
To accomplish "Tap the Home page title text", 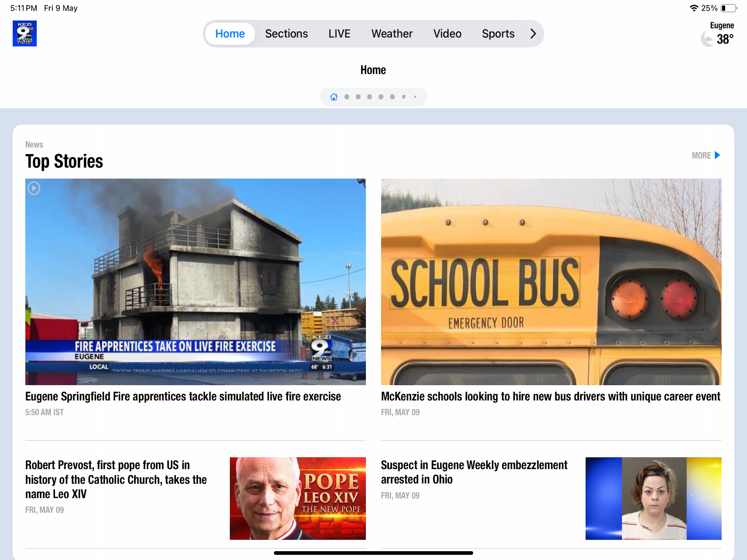I will (x=373, y=70).
